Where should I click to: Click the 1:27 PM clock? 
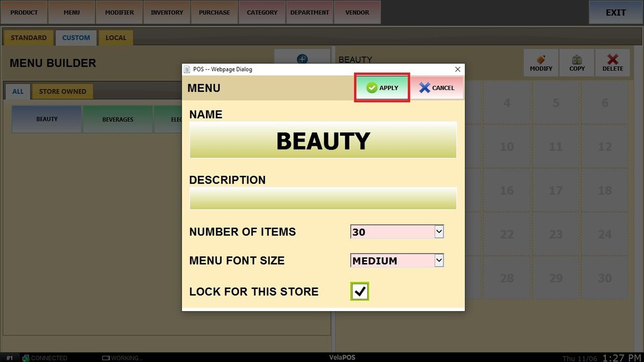click(x=621, y=357)
